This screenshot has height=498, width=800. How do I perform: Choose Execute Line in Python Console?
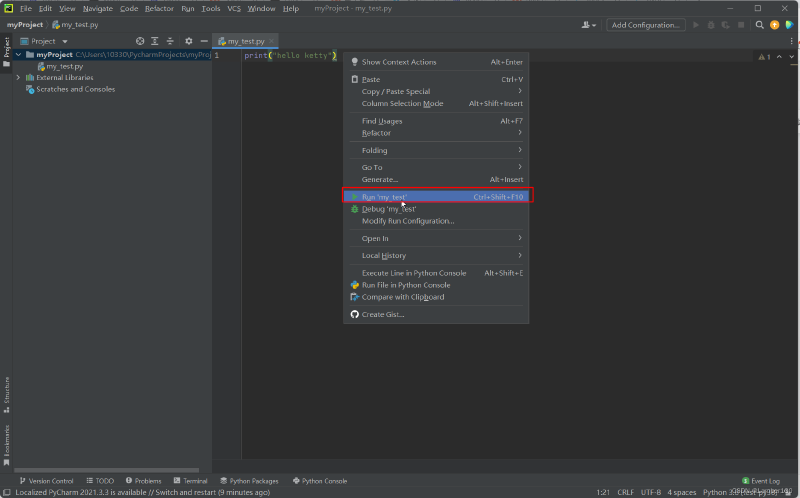[437, 273]
